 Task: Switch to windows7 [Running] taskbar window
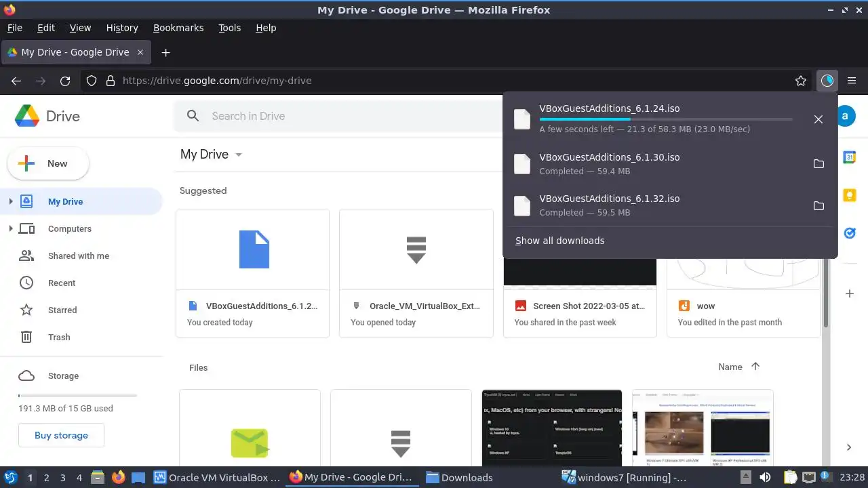point(625,477)
